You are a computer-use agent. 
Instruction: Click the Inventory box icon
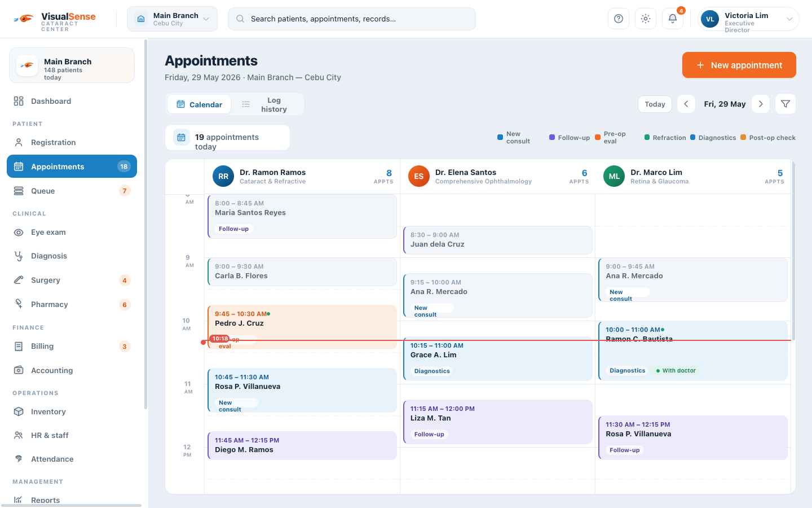coord(19,411)
